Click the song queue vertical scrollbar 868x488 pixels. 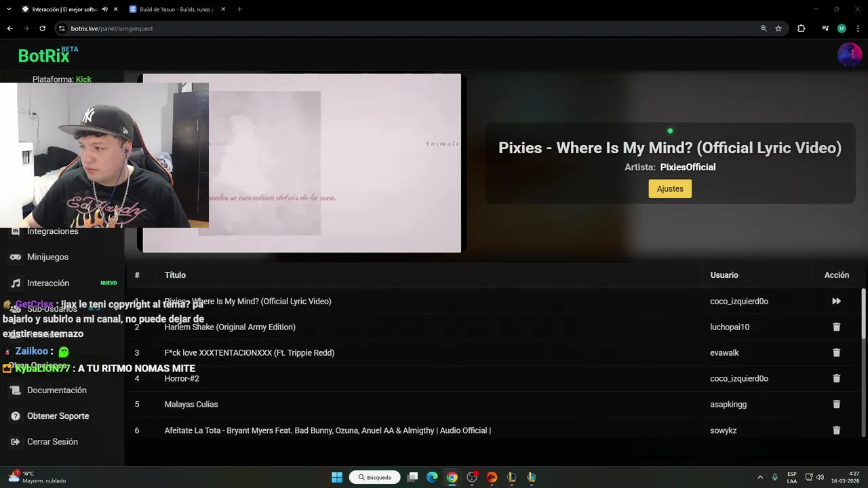tap(863, 363)
